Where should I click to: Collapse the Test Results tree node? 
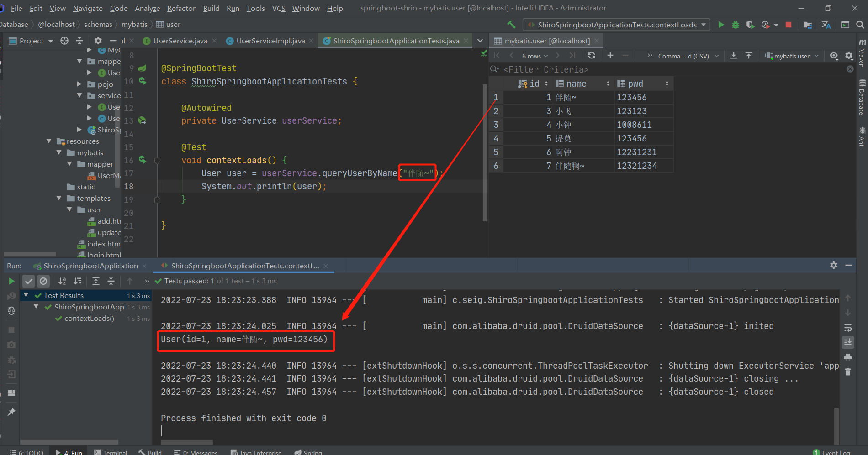pos(26,295)
